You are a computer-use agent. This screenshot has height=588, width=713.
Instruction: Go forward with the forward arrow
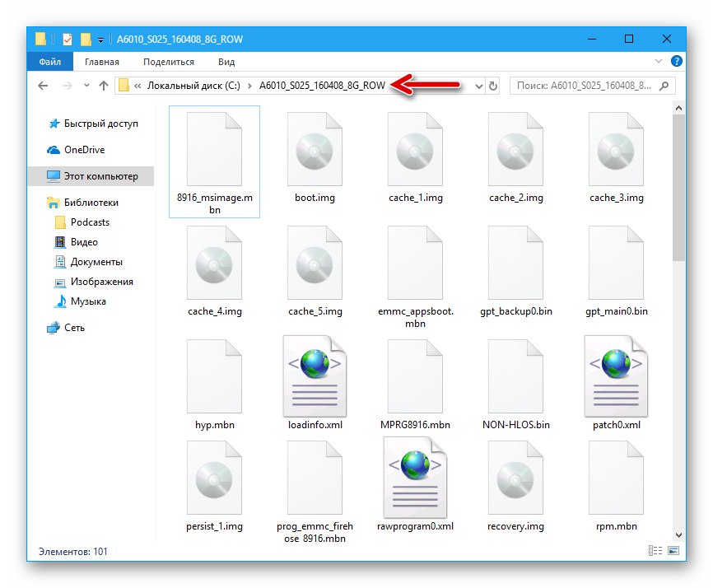point(67,86)
